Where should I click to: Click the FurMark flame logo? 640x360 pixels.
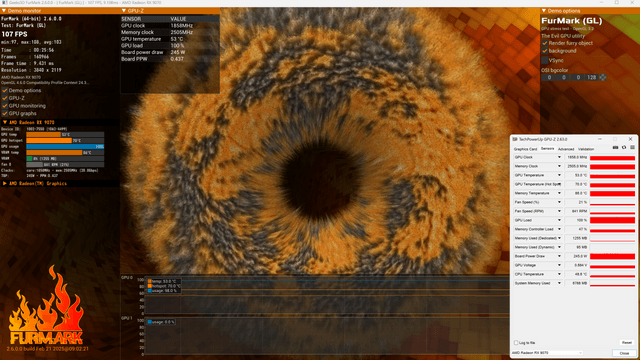[46, 307]
